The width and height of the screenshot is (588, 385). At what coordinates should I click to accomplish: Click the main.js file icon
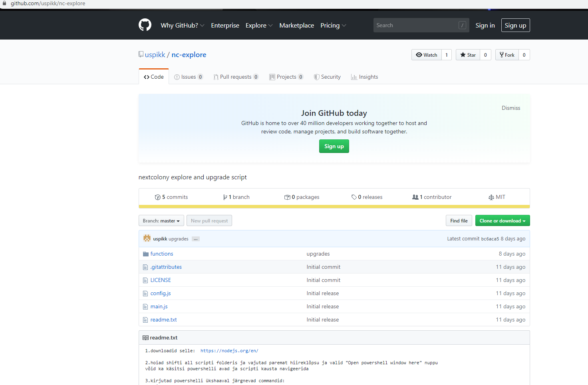click(145, 307)
